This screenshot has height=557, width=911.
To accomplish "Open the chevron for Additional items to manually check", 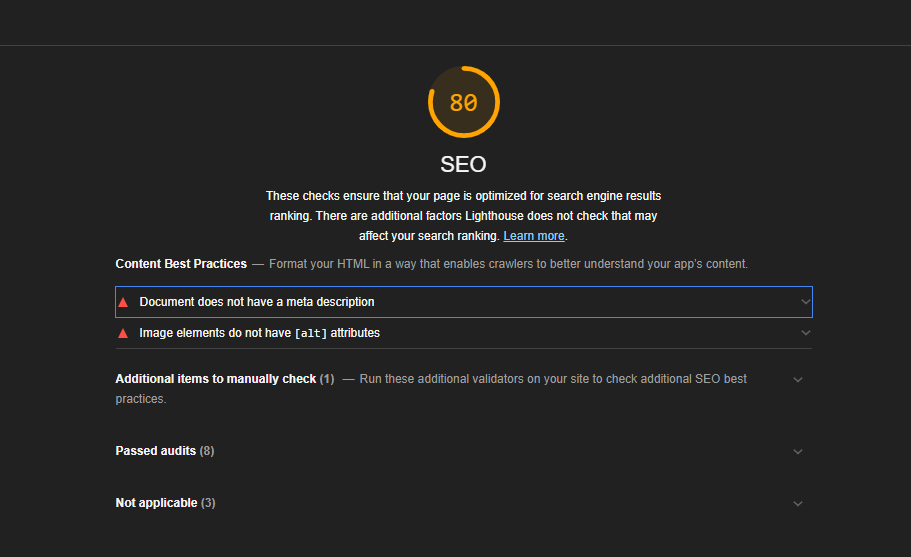I will pyautogui.click(x=797, y=380).
